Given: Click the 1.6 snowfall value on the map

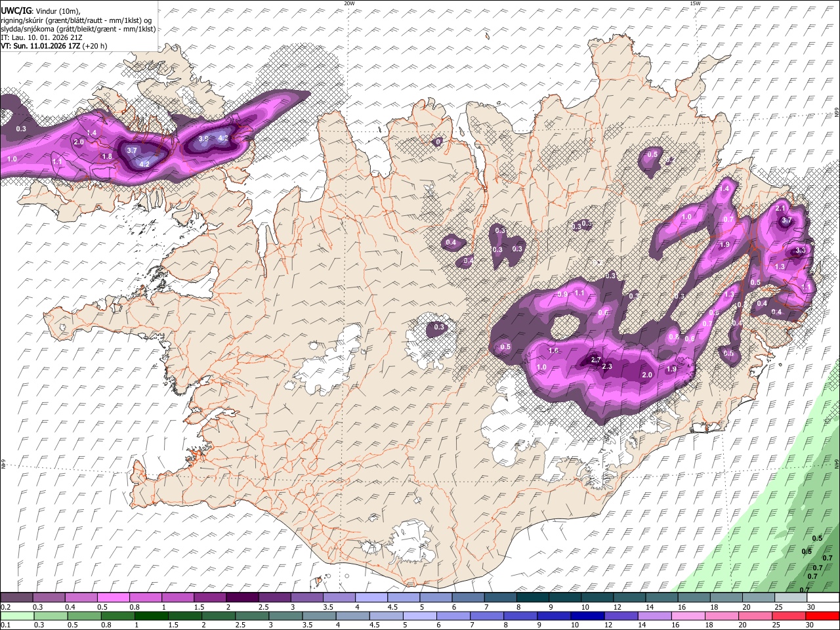Looking at the screenshot, I should (x=554, y=351).
